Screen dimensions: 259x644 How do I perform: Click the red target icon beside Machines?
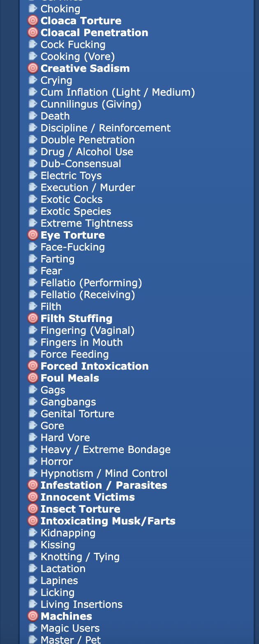point(32,616)
